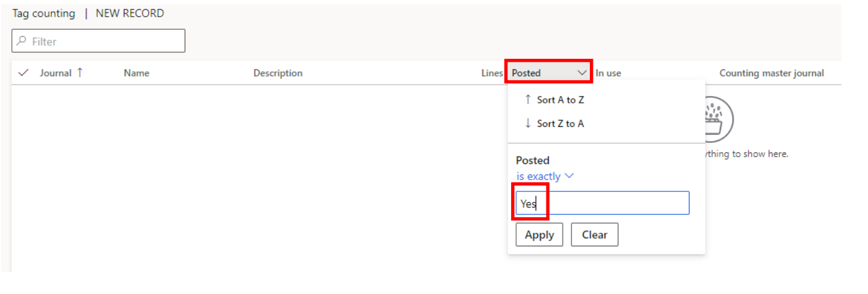Click the Posted filter value text field

pyautogui.click(x=602, y=203)
